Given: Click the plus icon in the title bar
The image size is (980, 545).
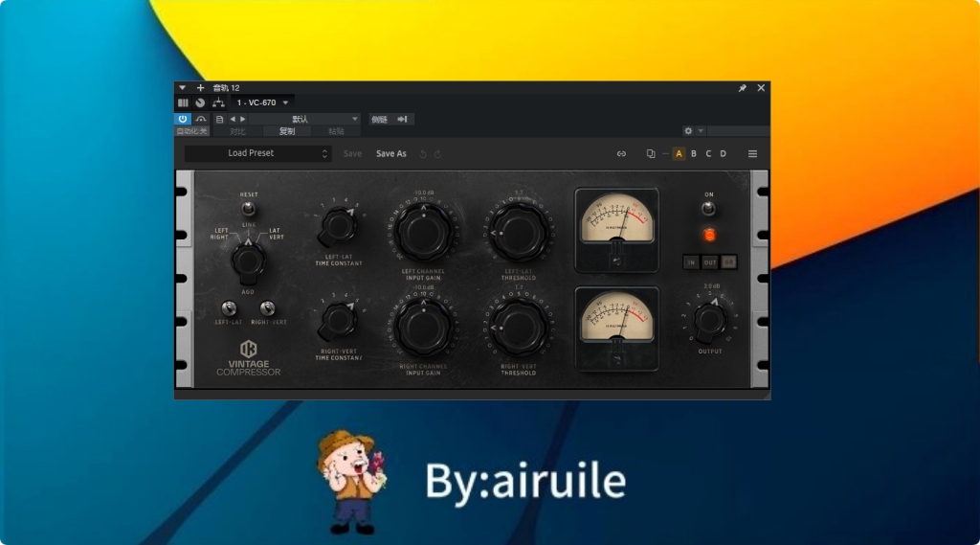Looking at the screenshot, I should click(200, 88).
